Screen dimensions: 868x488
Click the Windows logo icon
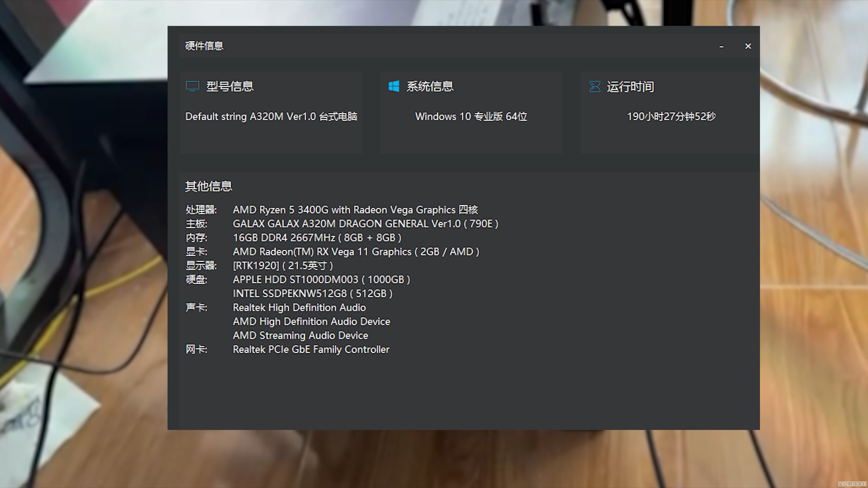pyautogui.click(x=394, y=86)
